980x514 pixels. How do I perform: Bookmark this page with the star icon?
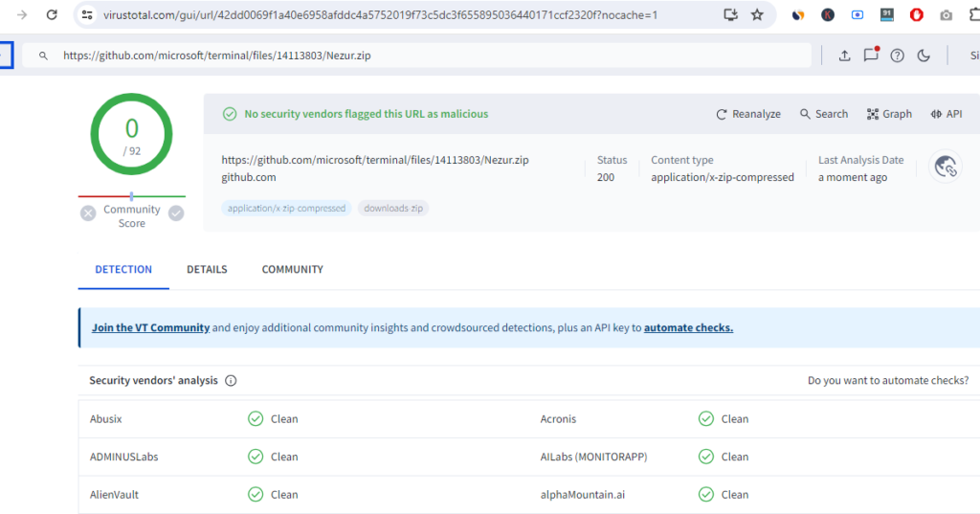pos(757,14)
